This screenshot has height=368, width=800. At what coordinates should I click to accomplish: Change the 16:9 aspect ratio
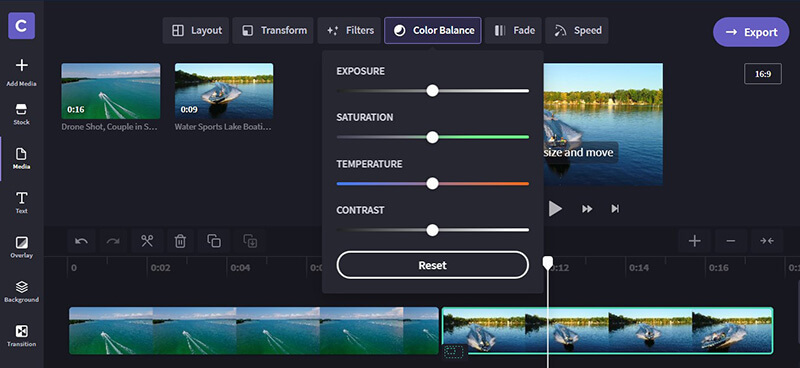763,74
